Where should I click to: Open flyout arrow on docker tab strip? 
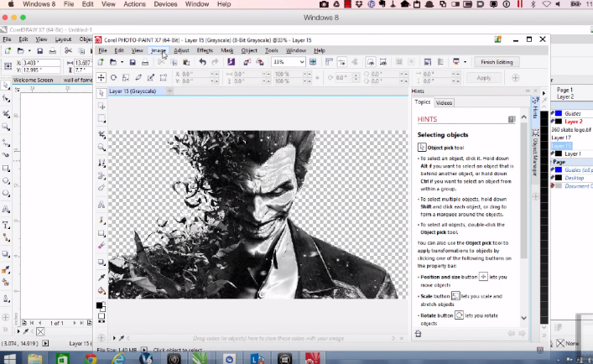pos(544,92)
